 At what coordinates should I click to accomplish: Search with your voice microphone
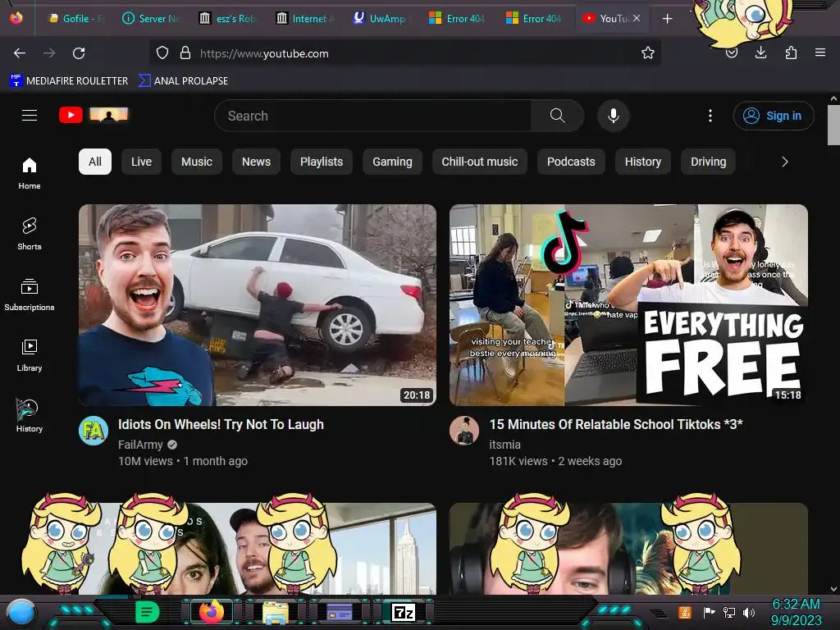[614, 116]
